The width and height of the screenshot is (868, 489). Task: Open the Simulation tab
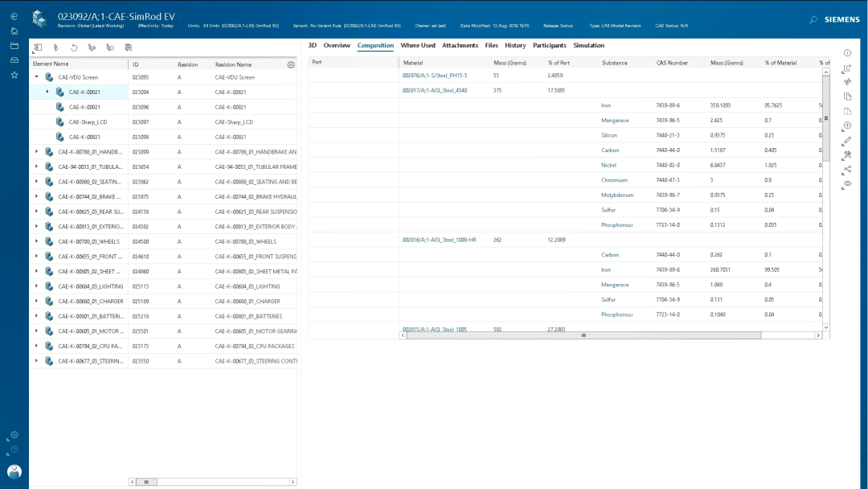point(588,46)
